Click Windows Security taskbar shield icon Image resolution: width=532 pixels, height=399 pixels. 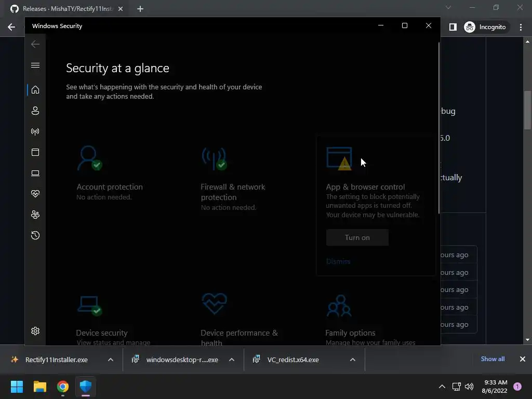pyautogui.click(x=86, y=387)
